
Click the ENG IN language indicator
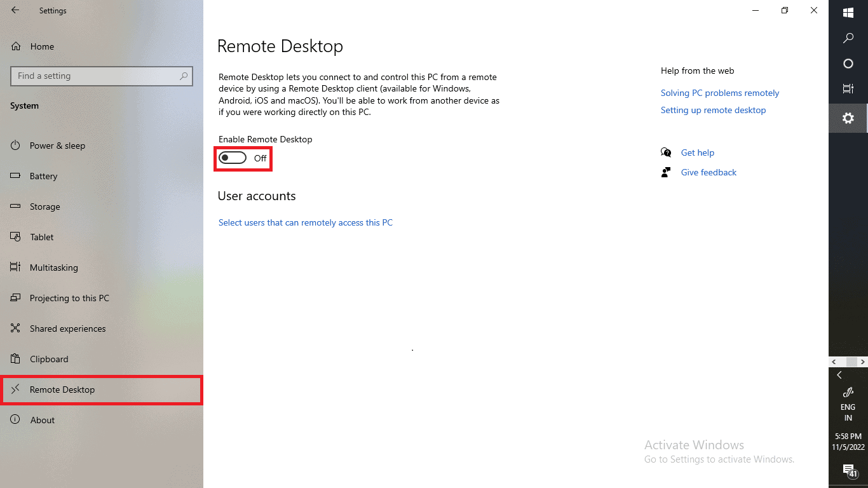(x=848, y=412)
